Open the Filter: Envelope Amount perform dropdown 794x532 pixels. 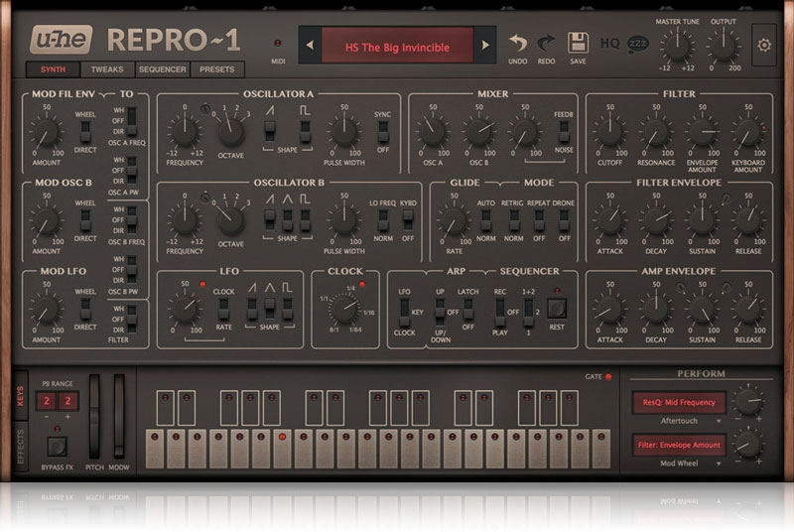[x=678, y=446]
